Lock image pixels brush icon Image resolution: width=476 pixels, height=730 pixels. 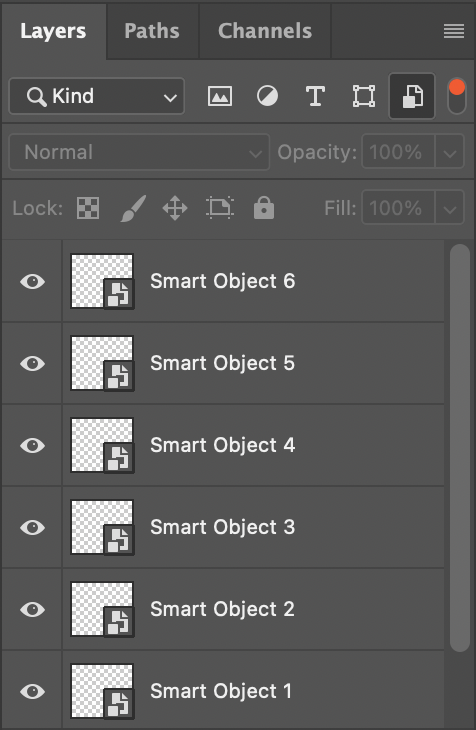pyautogui.click(x=133, y=208)
